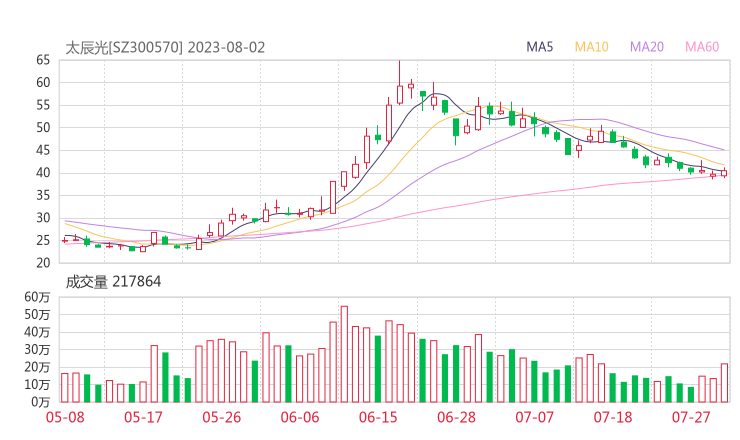
Task: Click the 55 price axis label
Action: (43, 105)
